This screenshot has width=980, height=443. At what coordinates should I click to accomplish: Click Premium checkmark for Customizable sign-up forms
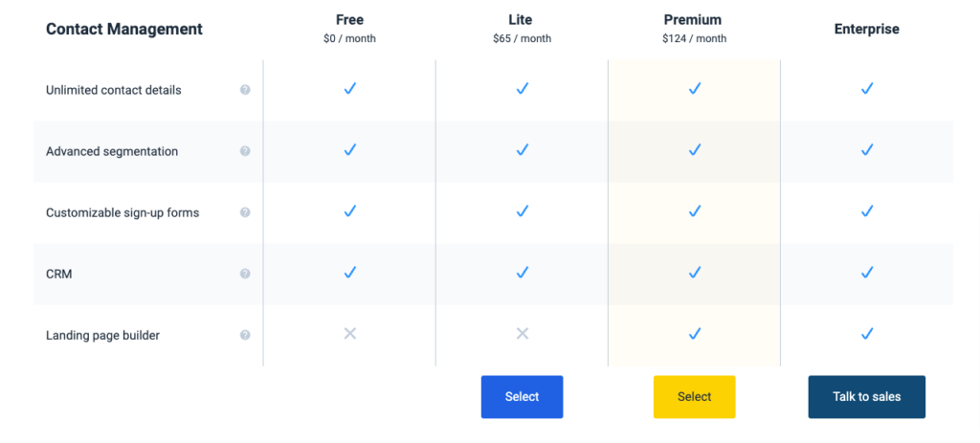pyautogui.click(x=695, y=211)
